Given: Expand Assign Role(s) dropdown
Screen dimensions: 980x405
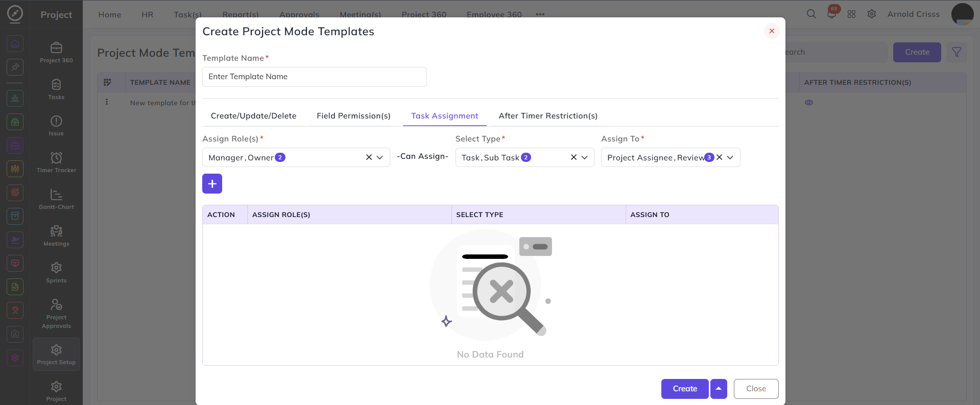Looking at the screenshot, I should click(379, 157).
